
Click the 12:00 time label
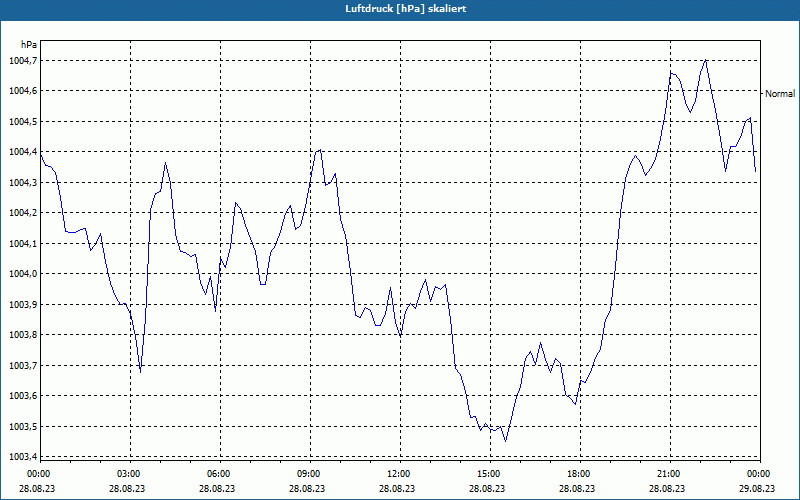[x=400, y=474]
